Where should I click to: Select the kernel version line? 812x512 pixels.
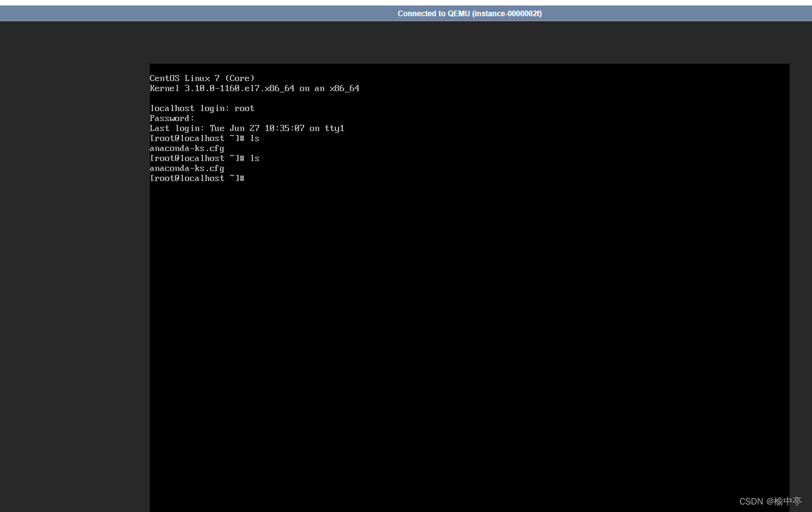pyautogui.click(x=254, y=88)
